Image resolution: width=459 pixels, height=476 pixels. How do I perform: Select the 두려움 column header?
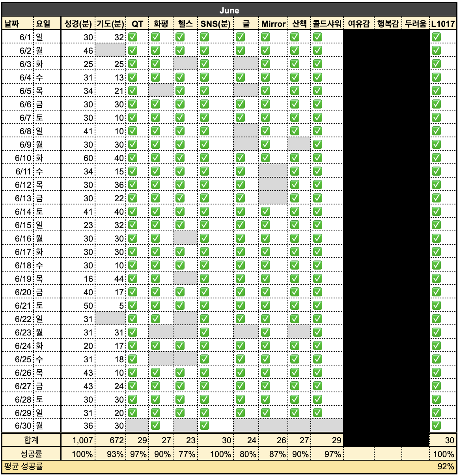[x=416, y=24]
